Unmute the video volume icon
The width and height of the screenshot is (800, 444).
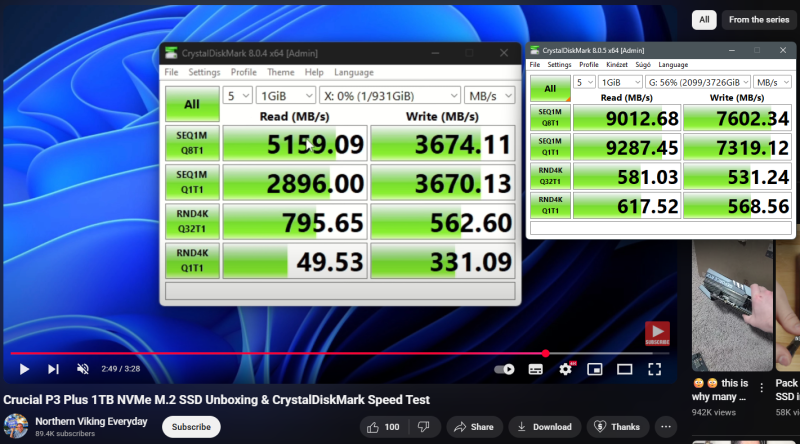pyautogui.click(x=83, y=369)
